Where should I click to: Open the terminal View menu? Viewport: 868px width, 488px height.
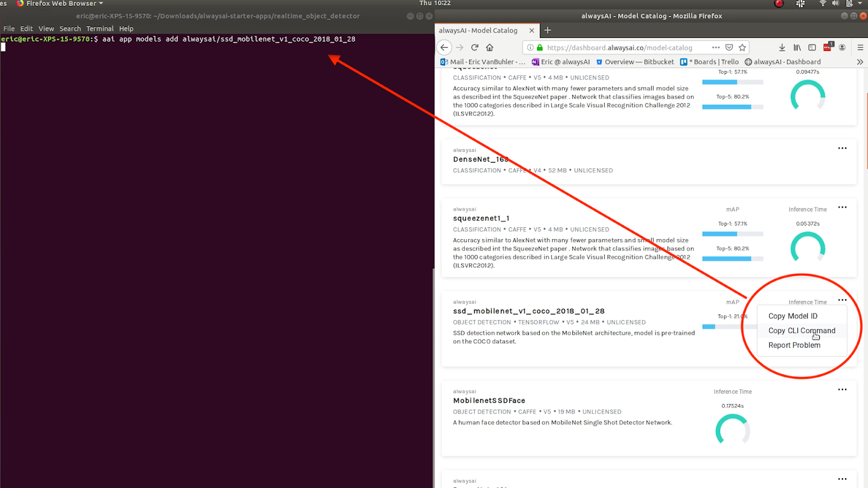pyautogui.click(x=46, y=29)
